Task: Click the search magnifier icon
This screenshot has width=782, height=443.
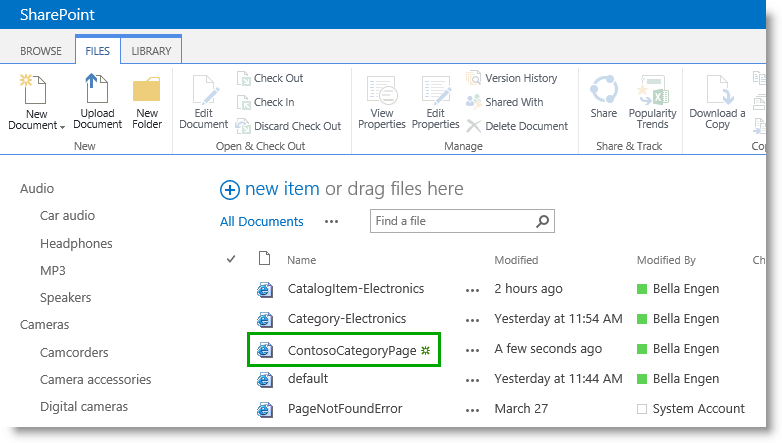Action: point(543,221)
